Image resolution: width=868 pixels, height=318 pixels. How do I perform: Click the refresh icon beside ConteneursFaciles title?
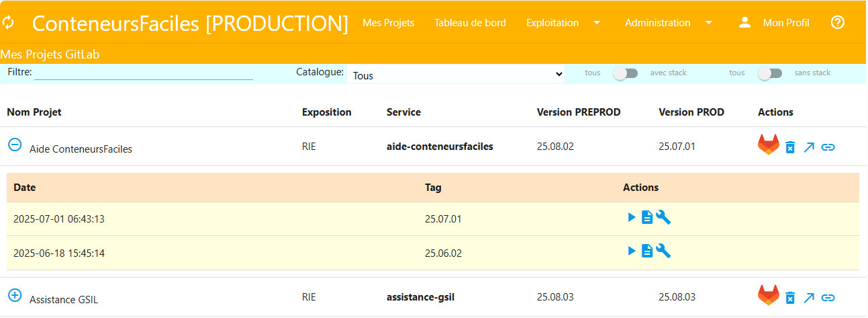point(8,23)
